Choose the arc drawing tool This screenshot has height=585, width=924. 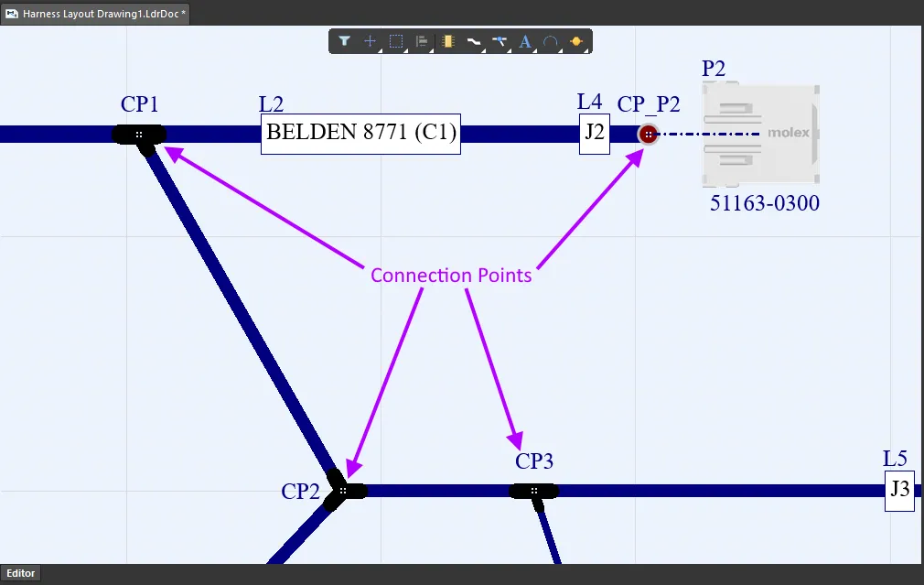click(551, 41)
